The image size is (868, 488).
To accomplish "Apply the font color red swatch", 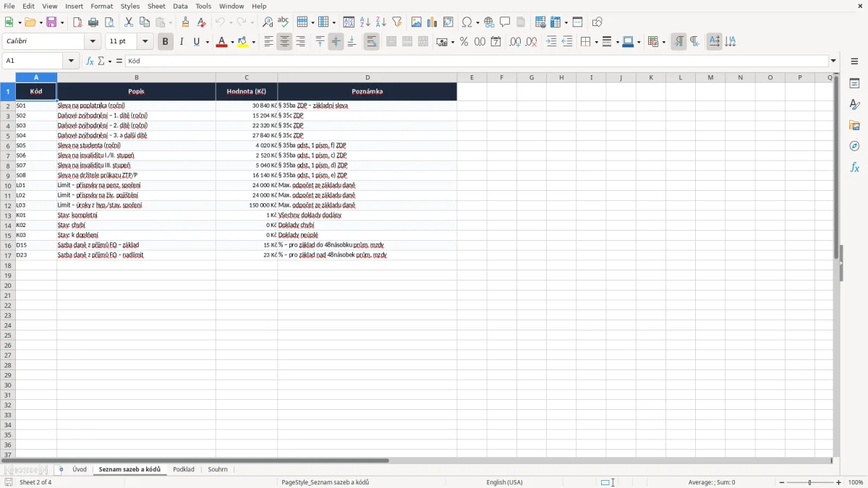I will 222,42.
